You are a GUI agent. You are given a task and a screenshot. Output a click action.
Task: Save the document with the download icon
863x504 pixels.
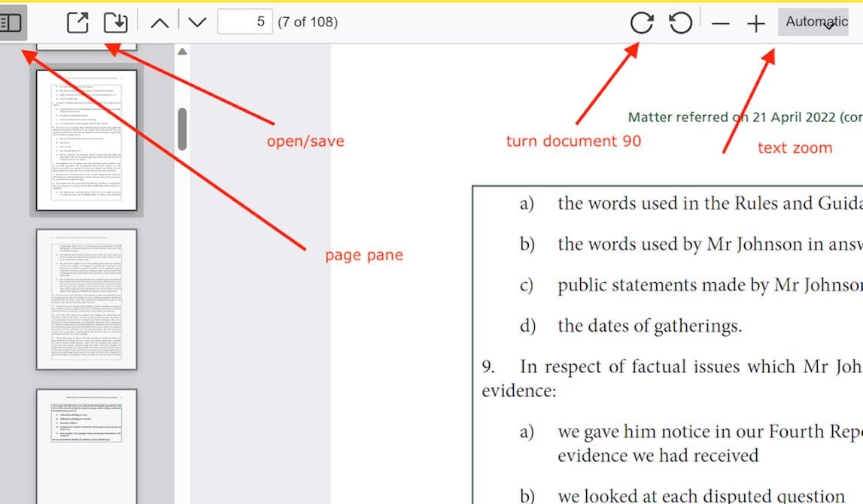point(116,23)
